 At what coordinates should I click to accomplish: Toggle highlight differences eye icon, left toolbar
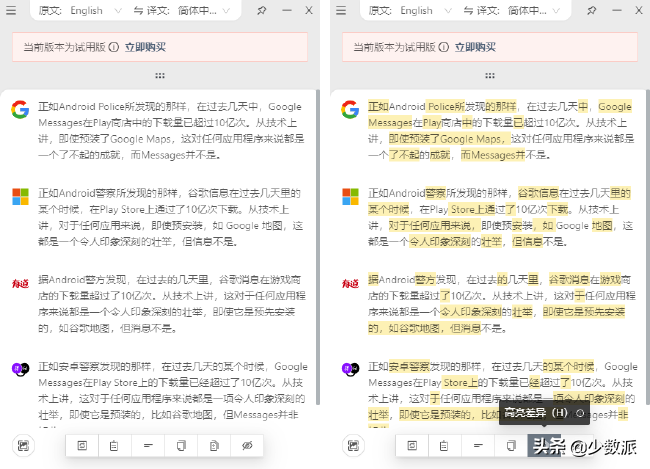pos(247,446)
